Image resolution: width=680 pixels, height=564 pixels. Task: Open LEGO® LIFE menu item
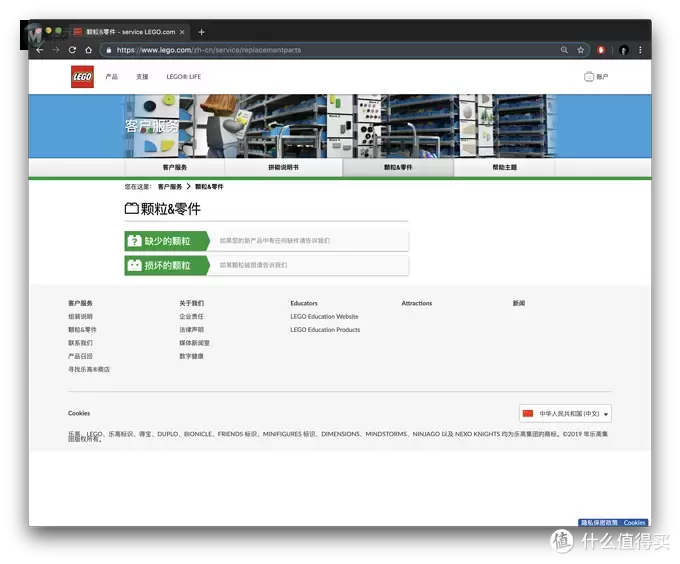click(x=183, y=77)
